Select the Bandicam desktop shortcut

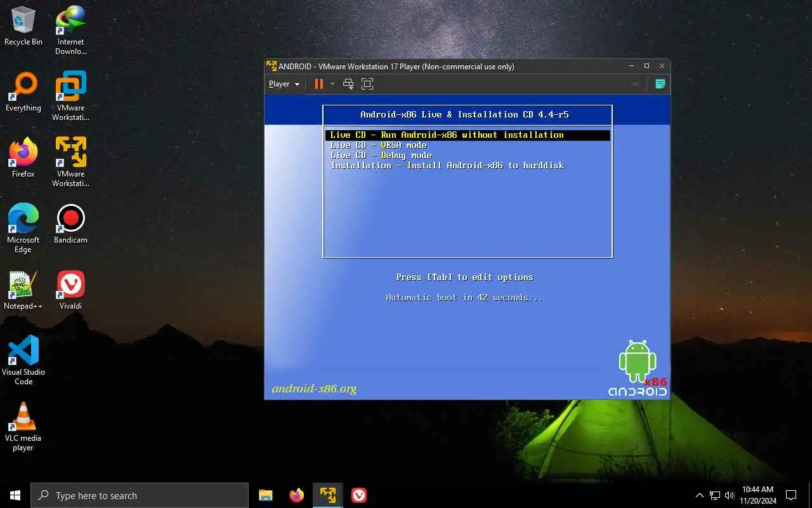point(70,224)
